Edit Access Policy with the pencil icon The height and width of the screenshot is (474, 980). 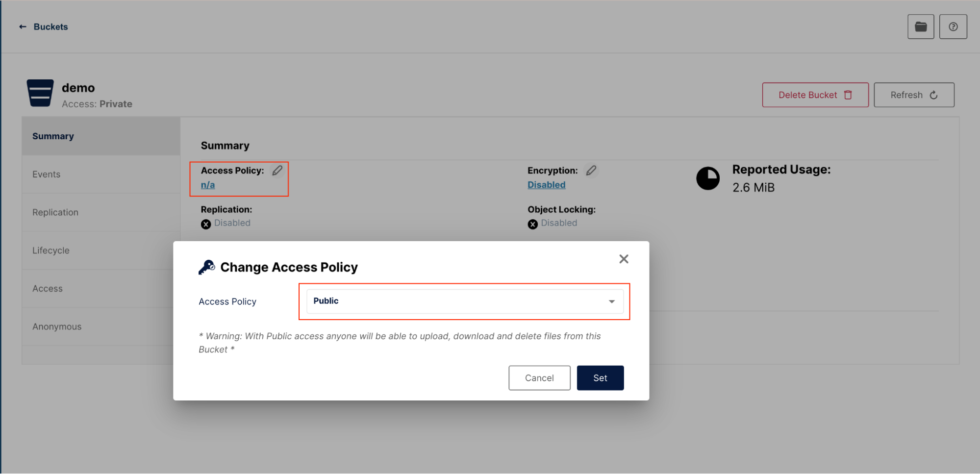click(277, 171)
